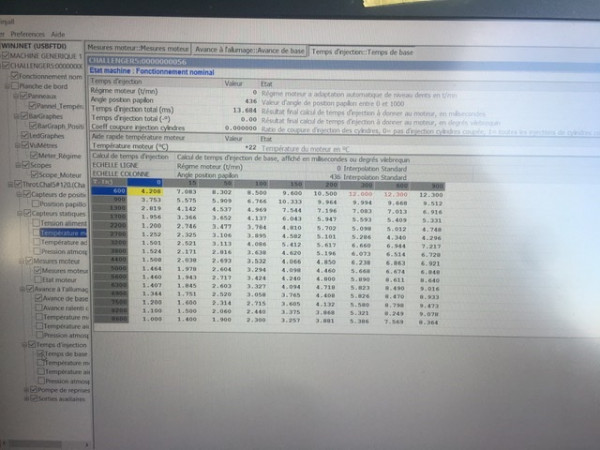600x450 pixels.
Task: Click the +22 Température moteur value
Action: coord(251,147)
